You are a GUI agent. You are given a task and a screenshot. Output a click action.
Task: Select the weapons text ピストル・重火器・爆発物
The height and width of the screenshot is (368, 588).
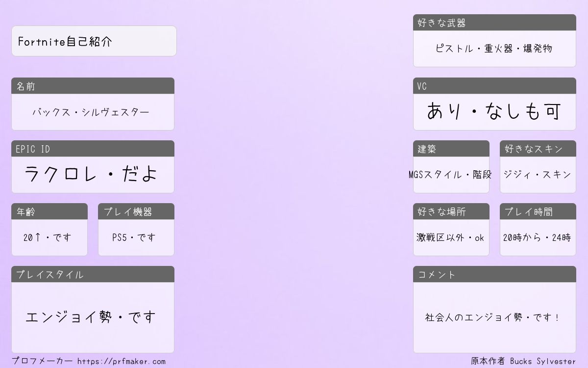[494, 49]
